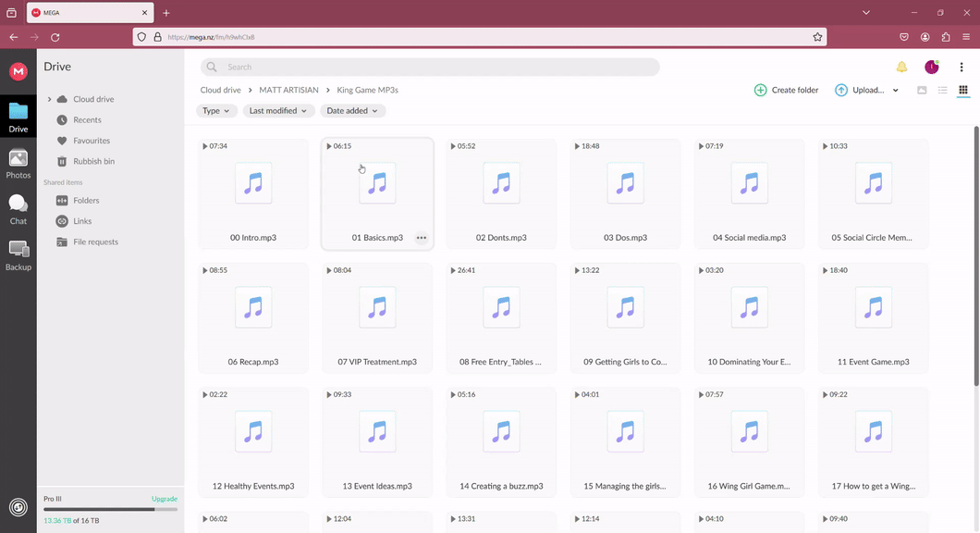980x533 pixels.
Task: Go to MATT ARTISIAN in the breadcrumb
Action: (288, 90)
